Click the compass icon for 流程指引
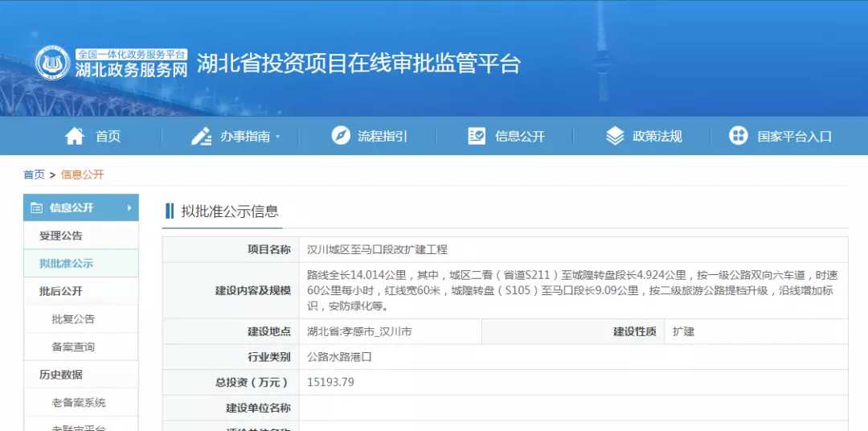The width and height of the screenshot is (868, 431). pos(341,136)
